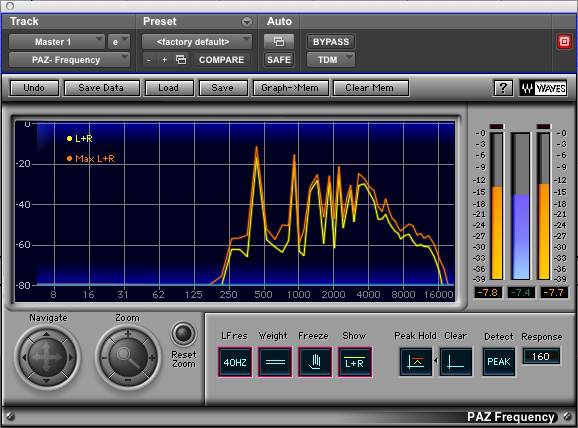Open the factory default preset dropdown
Viewport: 578px width, 428px height.
(x=197, y=42)
